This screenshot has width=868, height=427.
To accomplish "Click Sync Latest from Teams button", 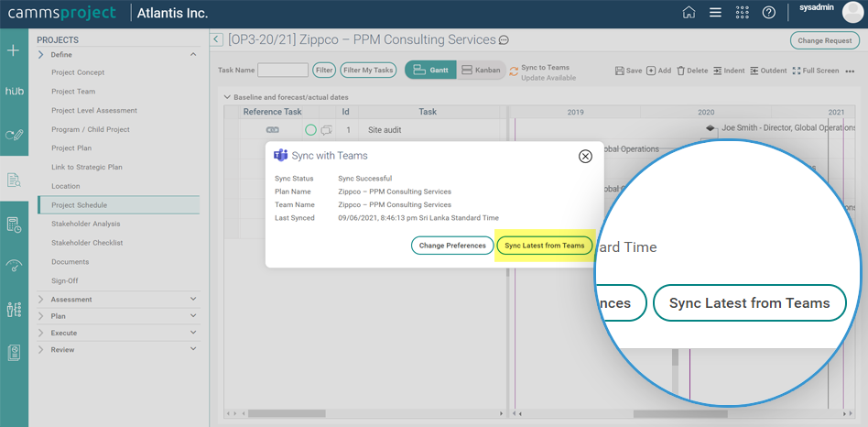I will point(545,246).
